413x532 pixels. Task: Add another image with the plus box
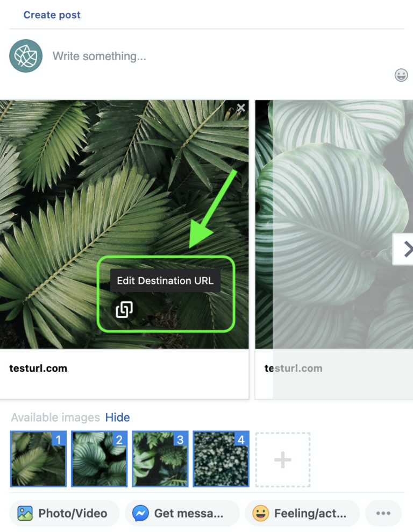click(x=283, y=460)
